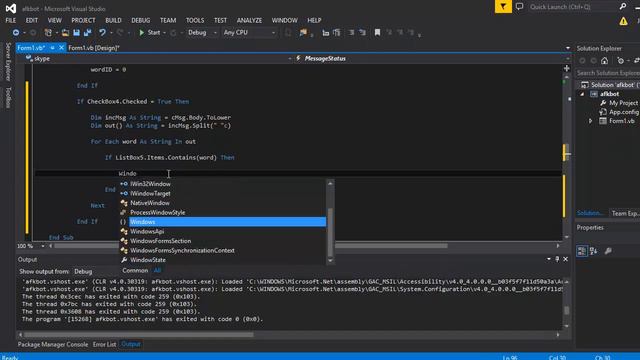Open the Debug configuration dropdown
The width and height of the screenshot is (640, 360).
(x=202, y=32)
